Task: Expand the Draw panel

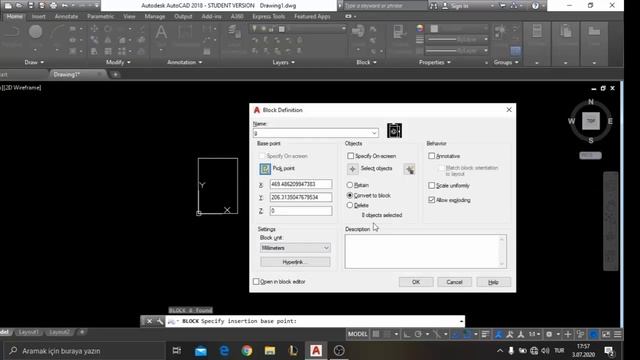Action: [34, 62]
